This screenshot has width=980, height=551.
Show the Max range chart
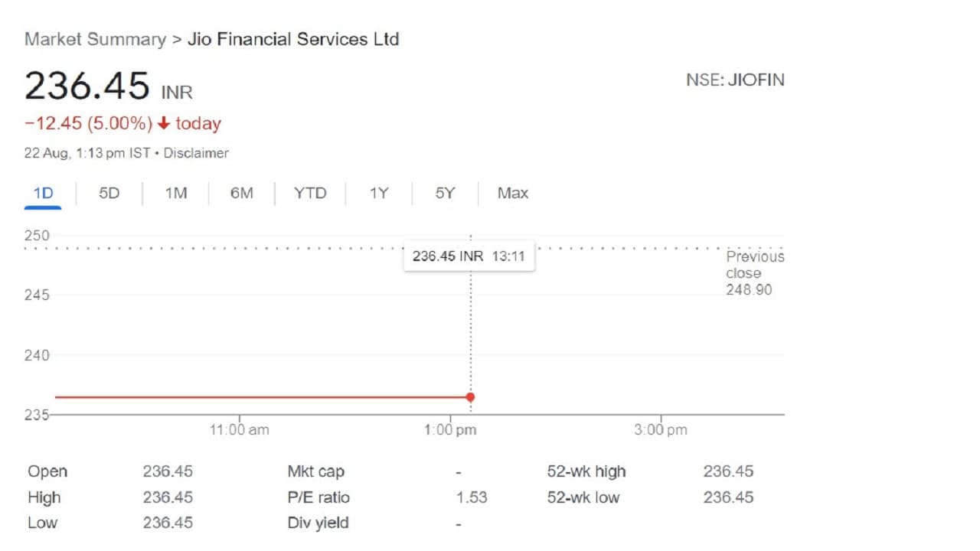click(513, 194)
